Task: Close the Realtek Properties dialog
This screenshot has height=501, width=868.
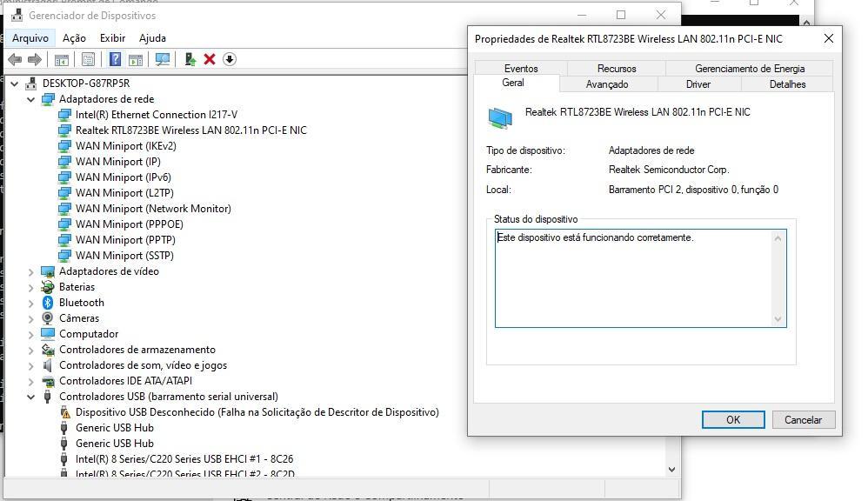Action: [x=828, y=38]
